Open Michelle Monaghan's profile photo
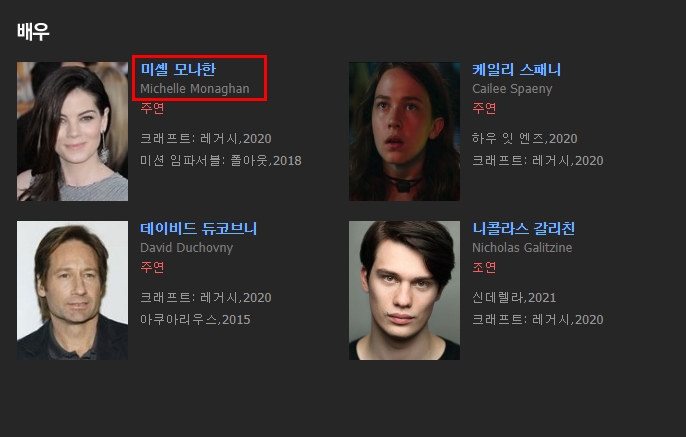 [x=73, y=131]
